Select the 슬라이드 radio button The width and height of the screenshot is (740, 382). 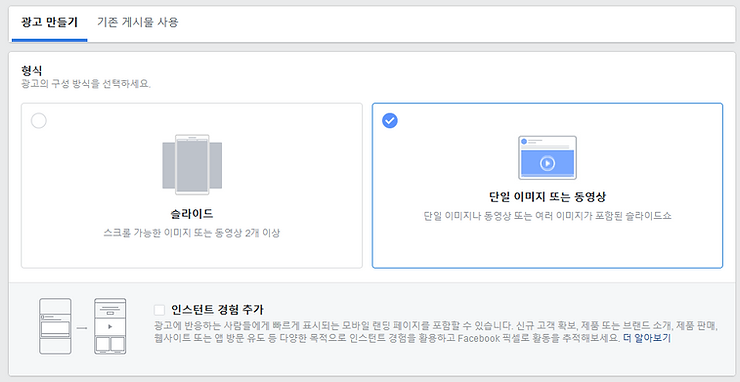pyautogui.click(x=39, y=120)
